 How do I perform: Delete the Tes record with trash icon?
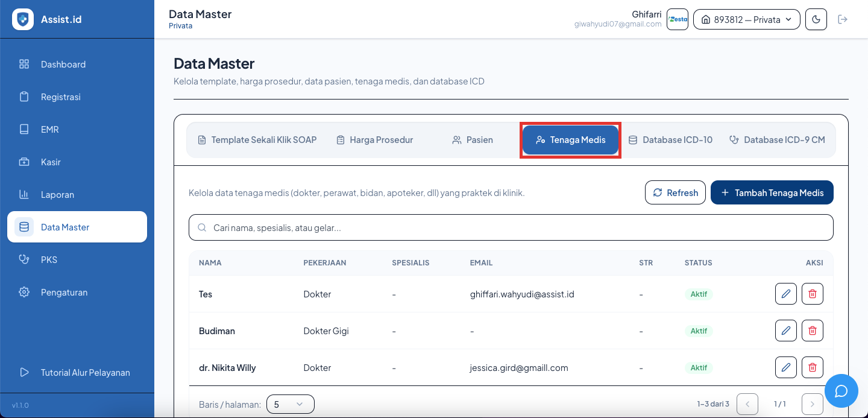813,294
